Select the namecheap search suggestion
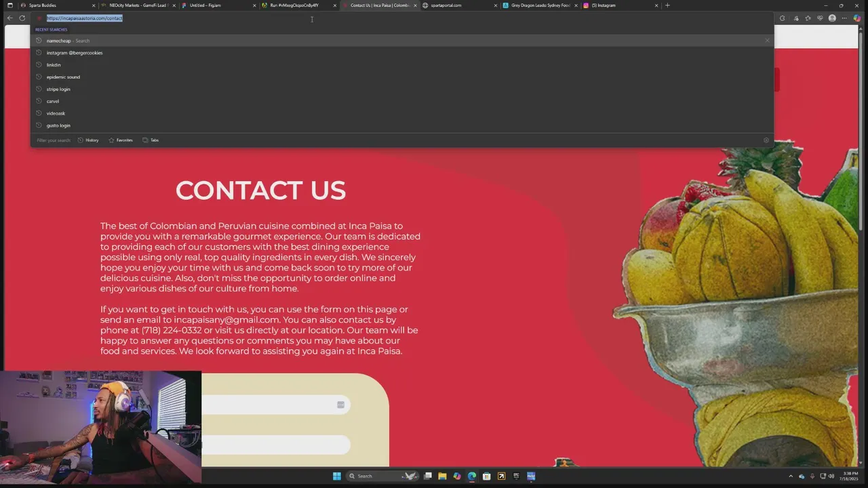The width and height of the screenshot is (868, 488). 401,41
